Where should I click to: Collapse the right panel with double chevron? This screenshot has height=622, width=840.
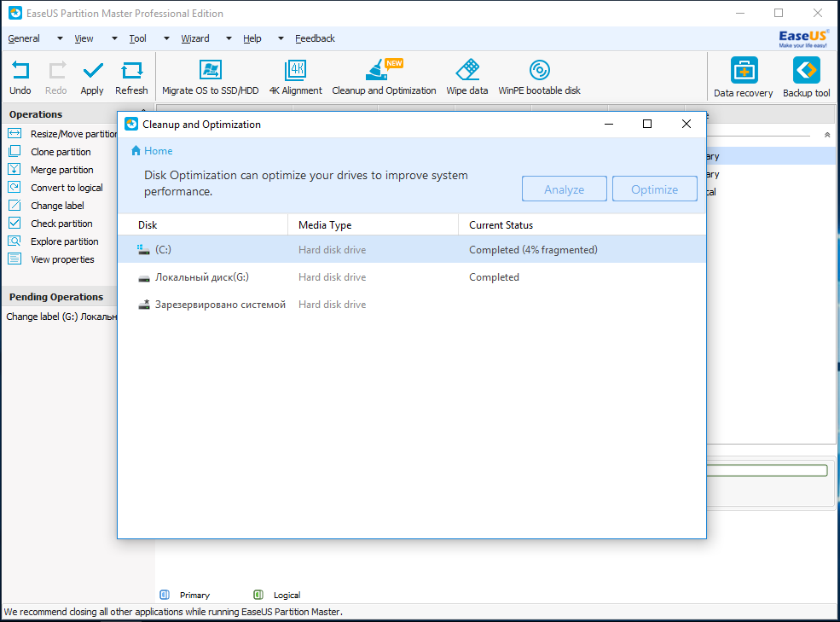pos(827,135)
